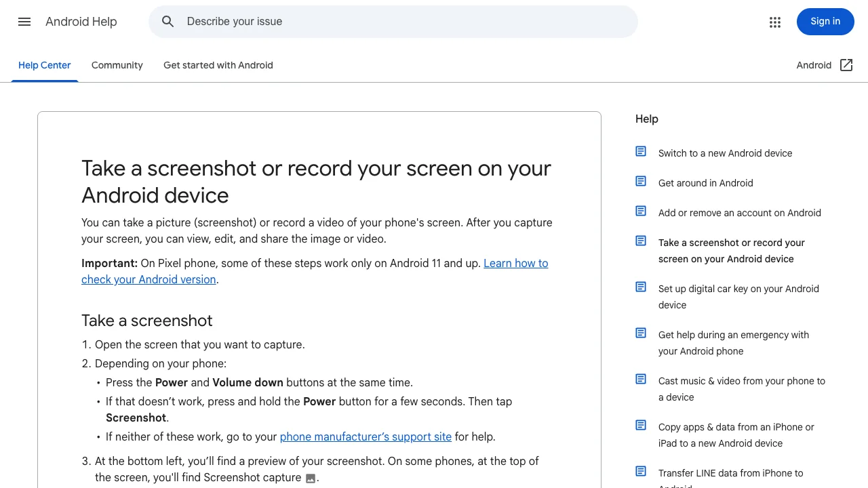Screen dimensions: 868x488
Task: Click the Press Power and Volume down bullet
Action: pos(259,382)
